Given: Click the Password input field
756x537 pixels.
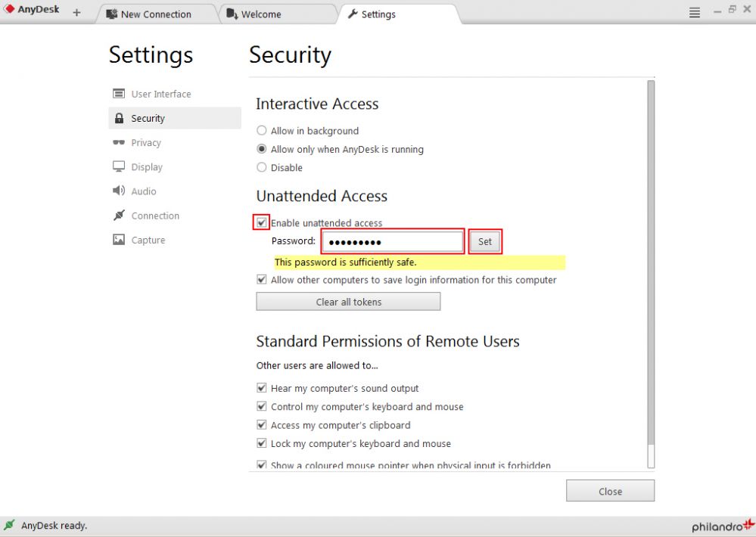Looking at the screenshot, I should [x=393, y=241].
